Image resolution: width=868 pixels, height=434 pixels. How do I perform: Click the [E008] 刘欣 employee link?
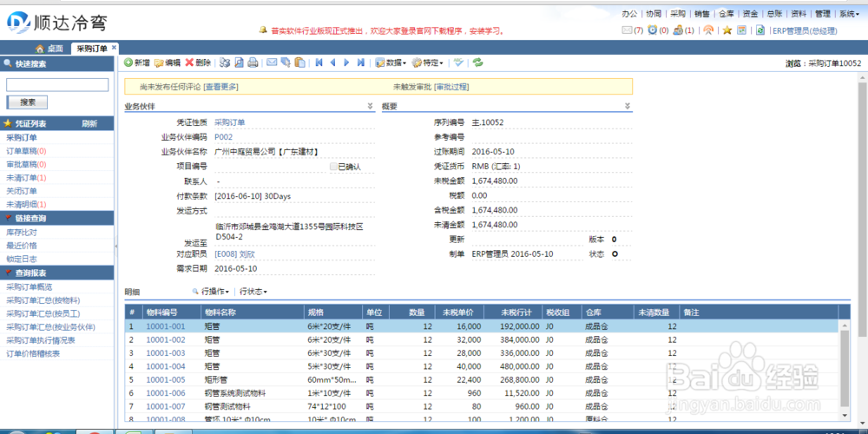pos(234,254)
